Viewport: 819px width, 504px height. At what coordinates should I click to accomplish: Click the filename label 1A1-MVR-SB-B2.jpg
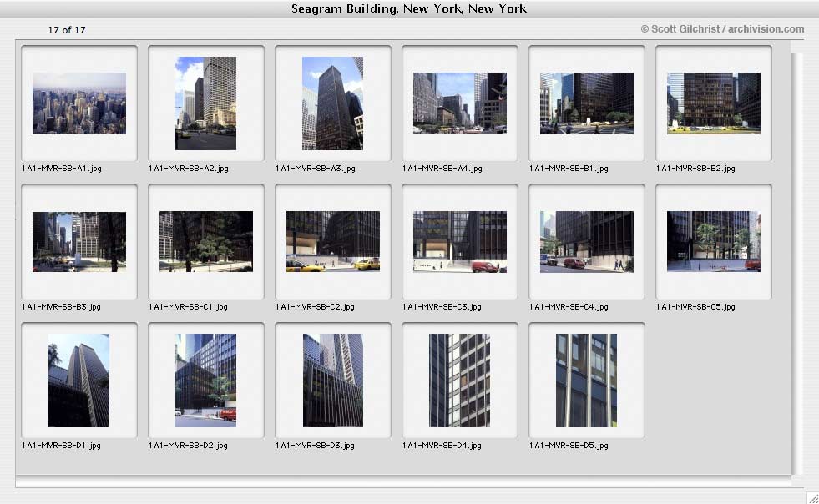click(x=695, y=169)
